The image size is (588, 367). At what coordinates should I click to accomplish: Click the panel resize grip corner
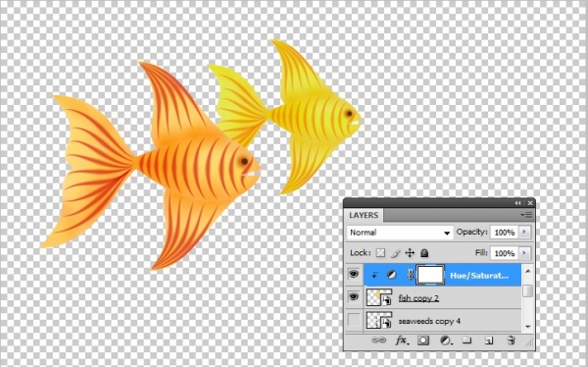pos(529,342)
